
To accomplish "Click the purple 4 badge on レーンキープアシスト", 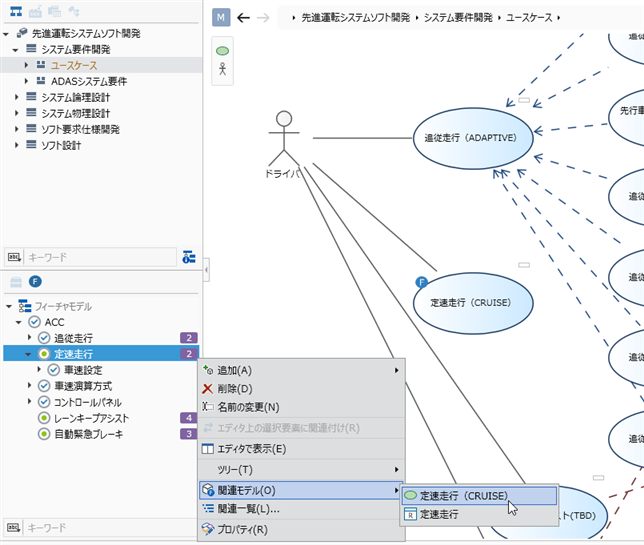I will 187,418.
